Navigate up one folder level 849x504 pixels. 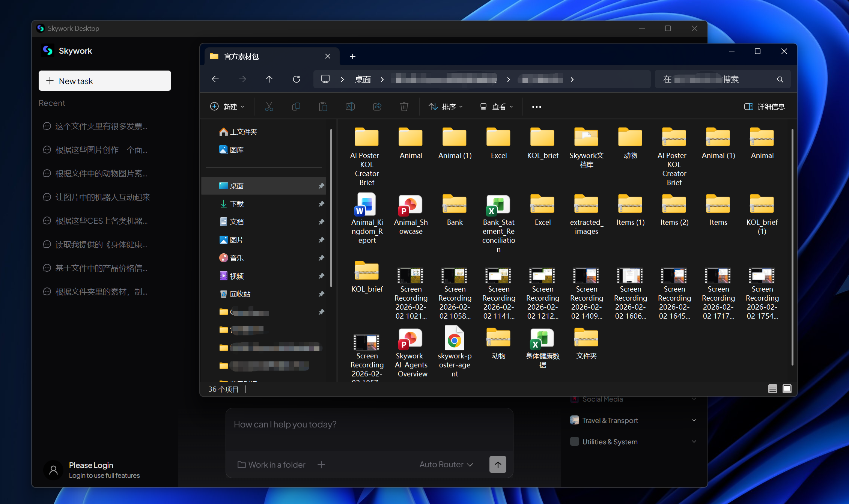pos(269,79)
